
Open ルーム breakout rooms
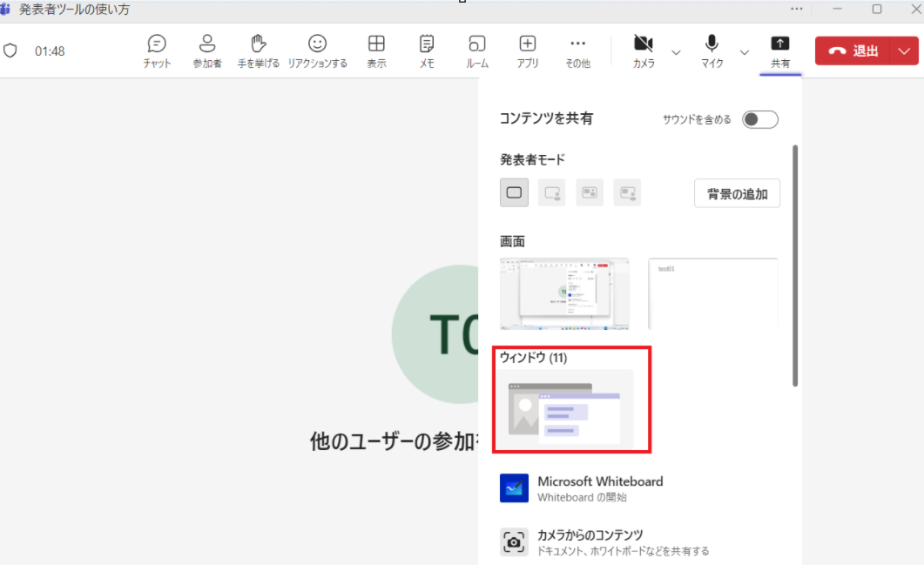pos(476,50)
